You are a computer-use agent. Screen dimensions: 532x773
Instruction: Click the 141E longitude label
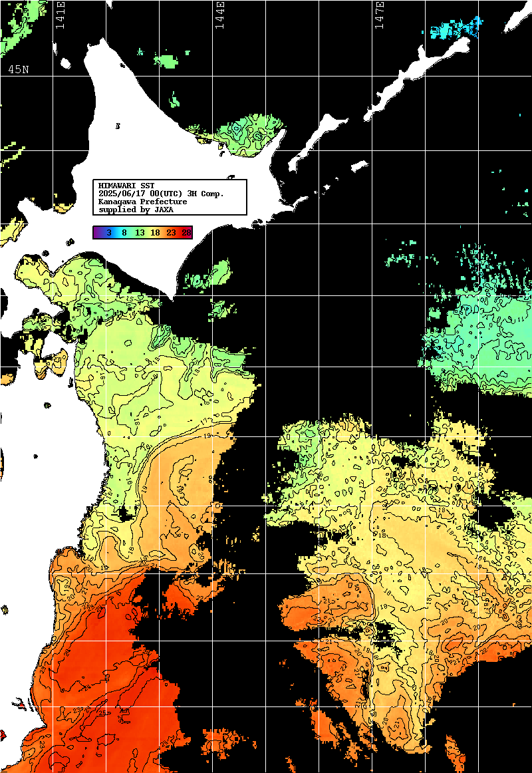tap(61, 15)
